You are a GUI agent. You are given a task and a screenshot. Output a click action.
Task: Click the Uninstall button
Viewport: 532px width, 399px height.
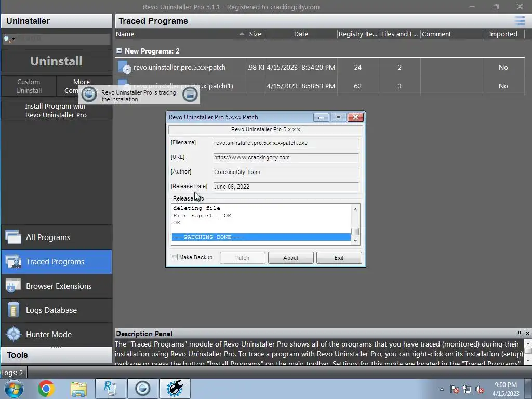point(56,61)
